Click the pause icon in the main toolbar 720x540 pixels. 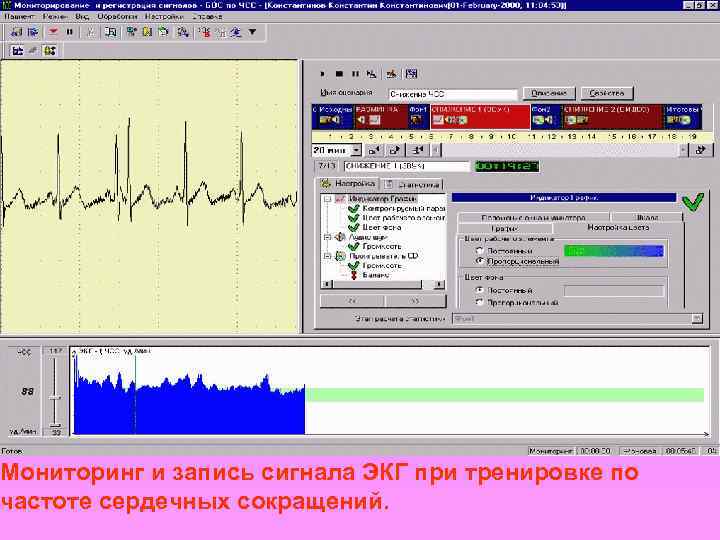pyautogui.click(x=70, y=32)
